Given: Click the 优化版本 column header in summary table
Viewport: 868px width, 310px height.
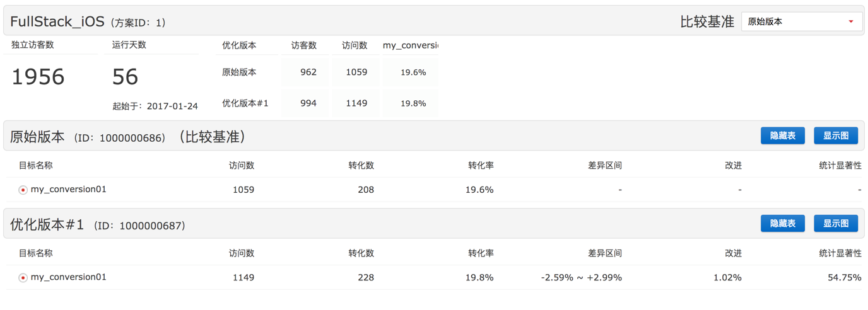Looking at the screenshot, I should click(239, 45).
